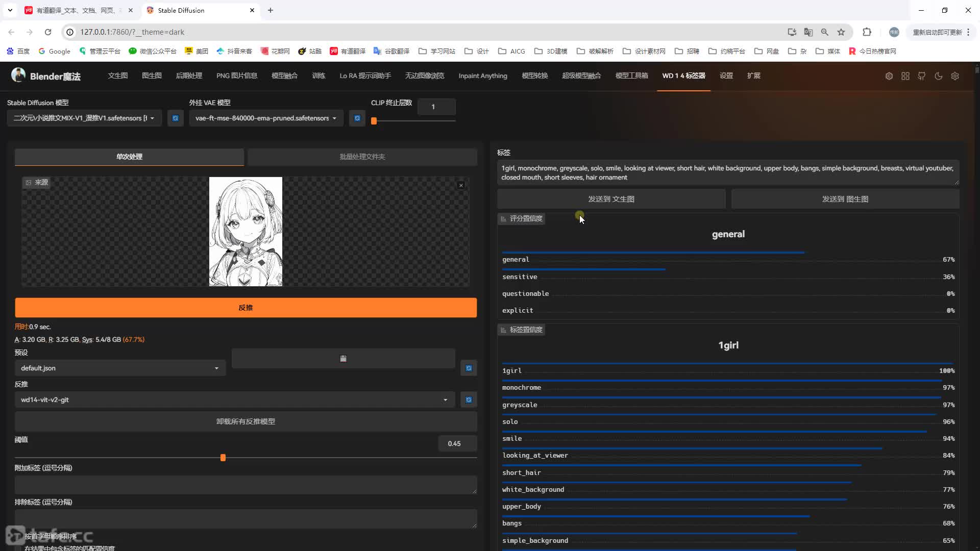Screen dimensions: 980x551
Task: Open the AICG bookmarks folder
Action: pos(511,51)
